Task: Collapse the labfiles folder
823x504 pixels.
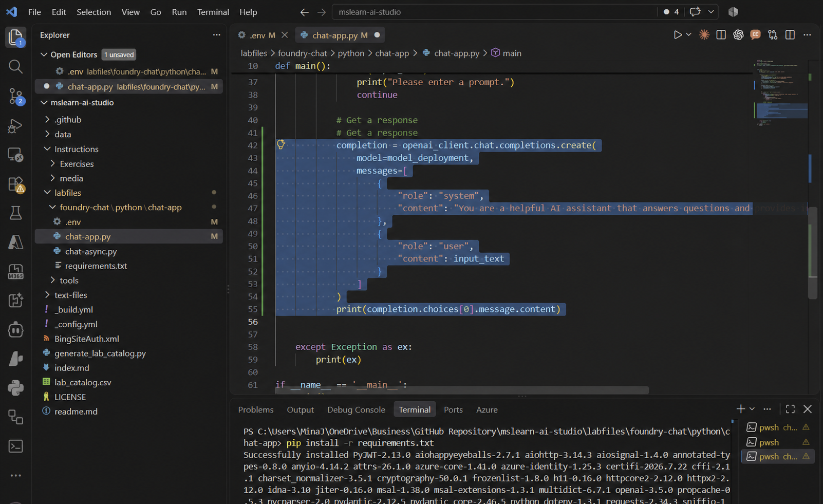Action: (x=47, y=193)
